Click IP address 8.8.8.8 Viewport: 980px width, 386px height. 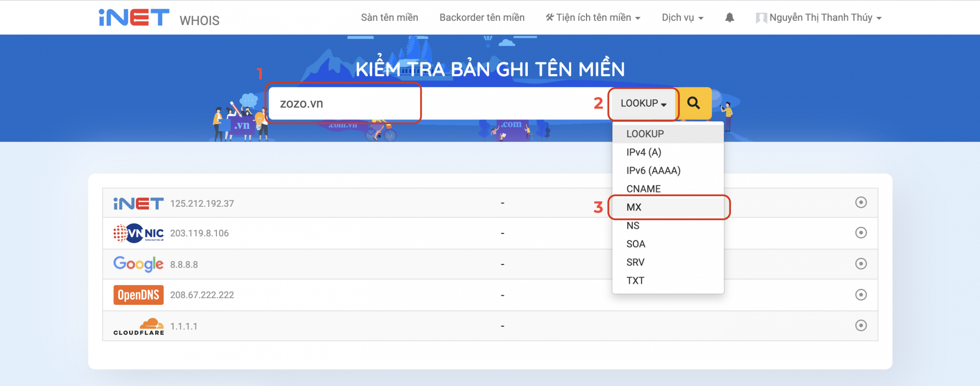pyautogui.click(x=184, y=265)
